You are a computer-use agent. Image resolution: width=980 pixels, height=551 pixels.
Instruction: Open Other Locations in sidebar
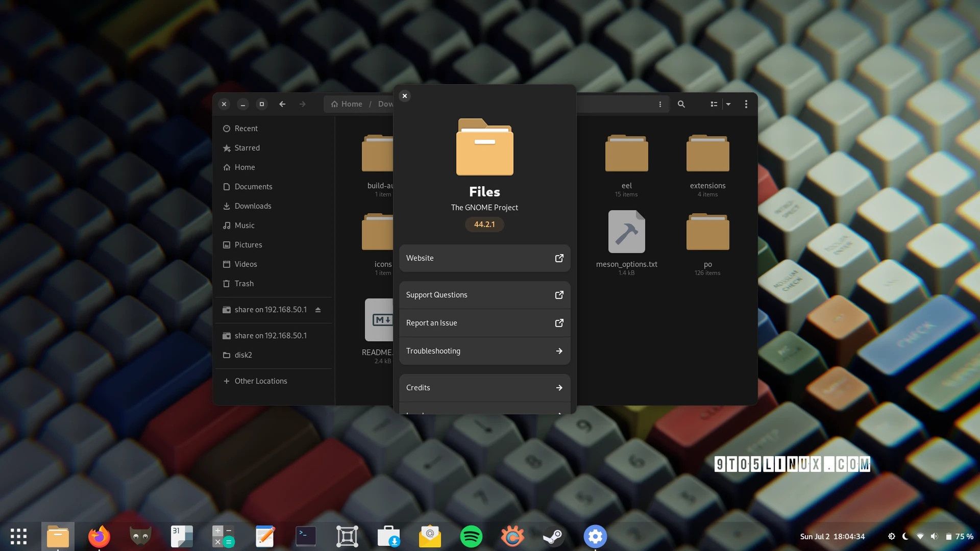(x=260, y=381)
